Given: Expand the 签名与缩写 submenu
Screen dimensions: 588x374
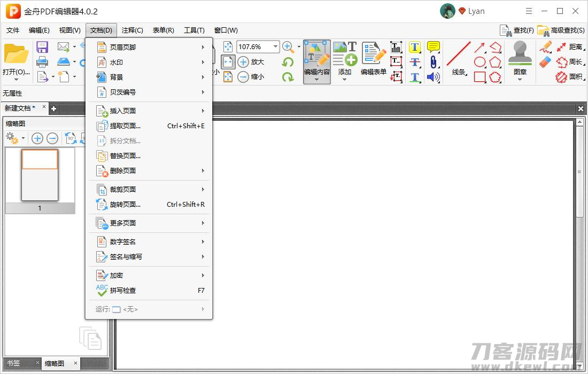Looking at the screenshot, I should (x=149, y=257).
